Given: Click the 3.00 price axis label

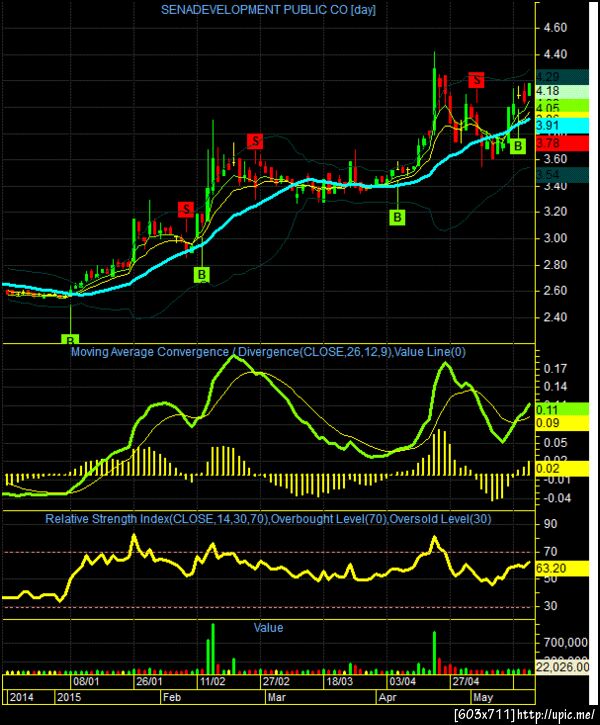Looking at the screenshot, I should (553, 238).
